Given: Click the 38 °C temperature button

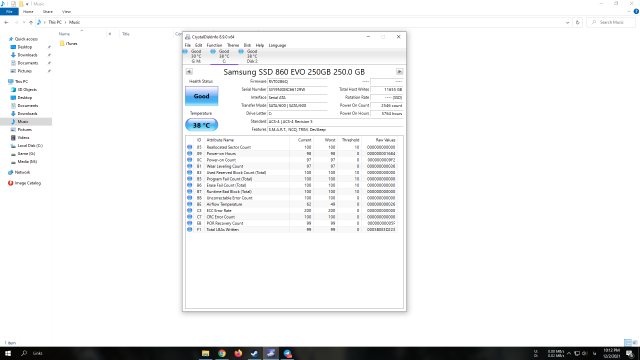Looking at the screenshot, I should coord(202,125).
